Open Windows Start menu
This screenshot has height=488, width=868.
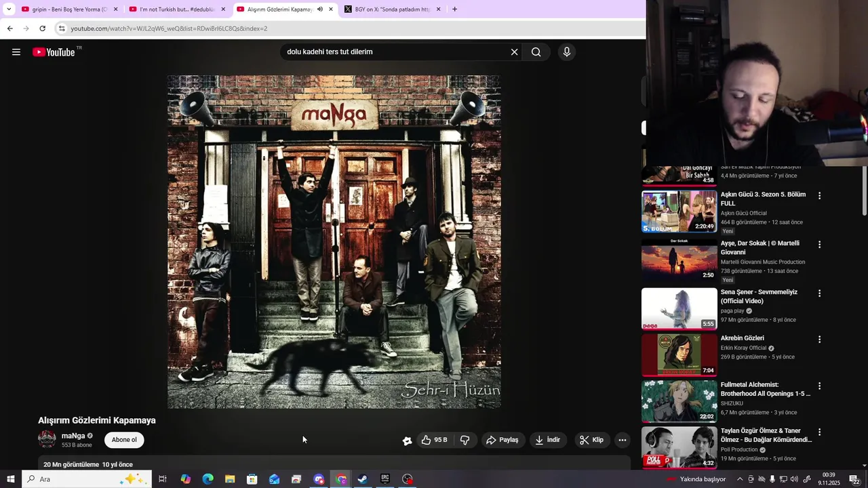click(x=11, y=479)
